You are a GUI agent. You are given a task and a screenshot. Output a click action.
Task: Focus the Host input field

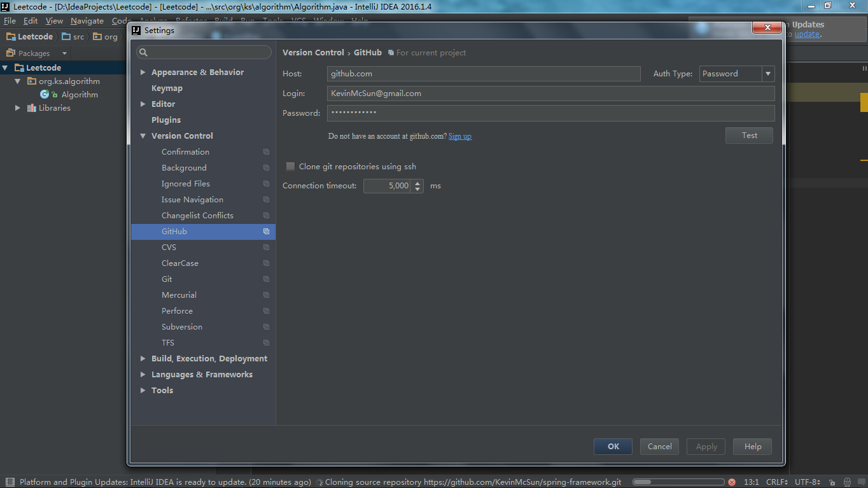pyautogui.click(x=484, y=74)
